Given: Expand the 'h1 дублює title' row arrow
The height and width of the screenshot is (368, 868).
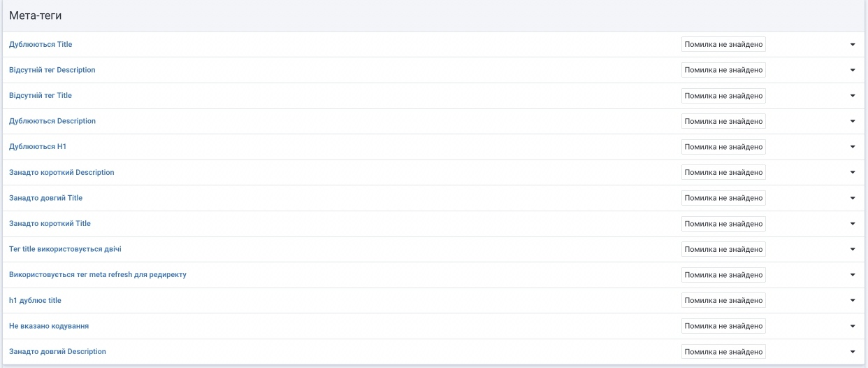Looking at the screenshot, I should 853,300.
